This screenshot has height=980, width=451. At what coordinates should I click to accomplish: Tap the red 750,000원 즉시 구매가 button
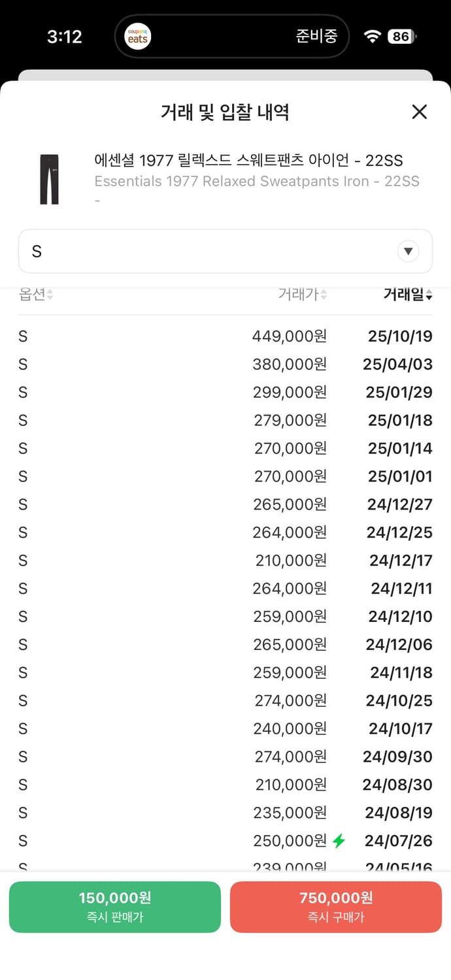coord(335,907)
